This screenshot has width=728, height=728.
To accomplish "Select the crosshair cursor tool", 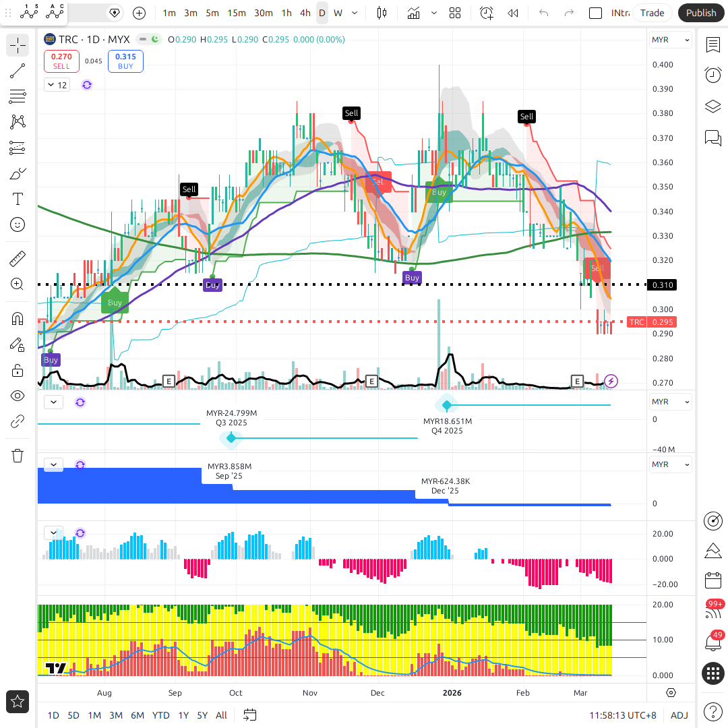I will [18, 46].
